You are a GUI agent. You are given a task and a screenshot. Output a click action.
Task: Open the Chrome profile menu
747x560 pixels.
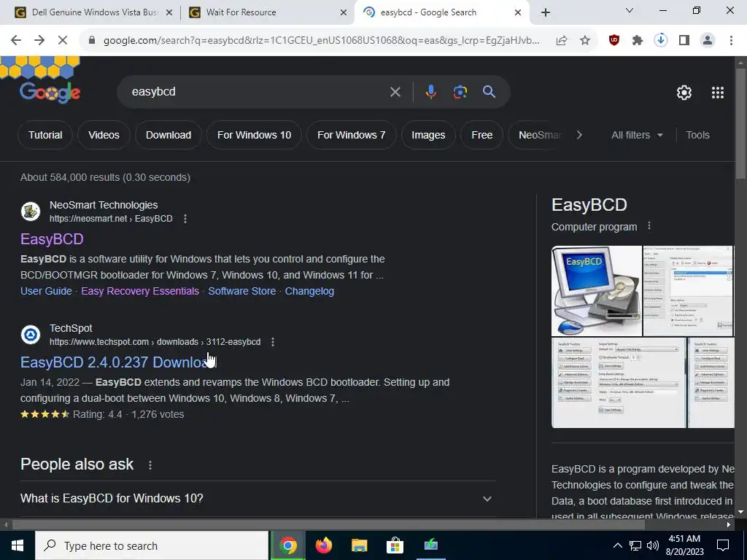point(708,41)
